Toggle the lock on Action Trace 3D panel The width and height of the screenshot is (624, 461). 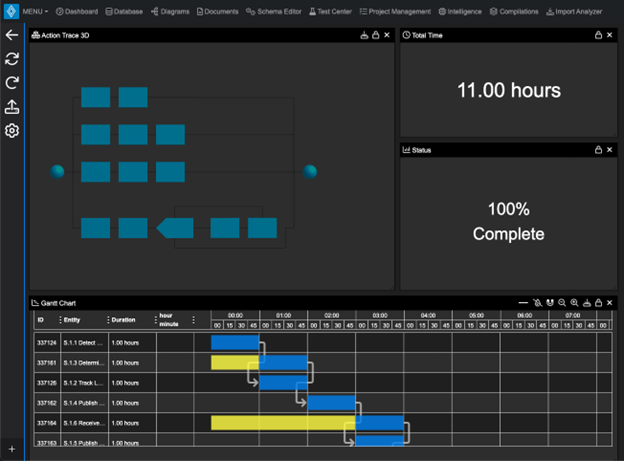click(x=375, y=35)
